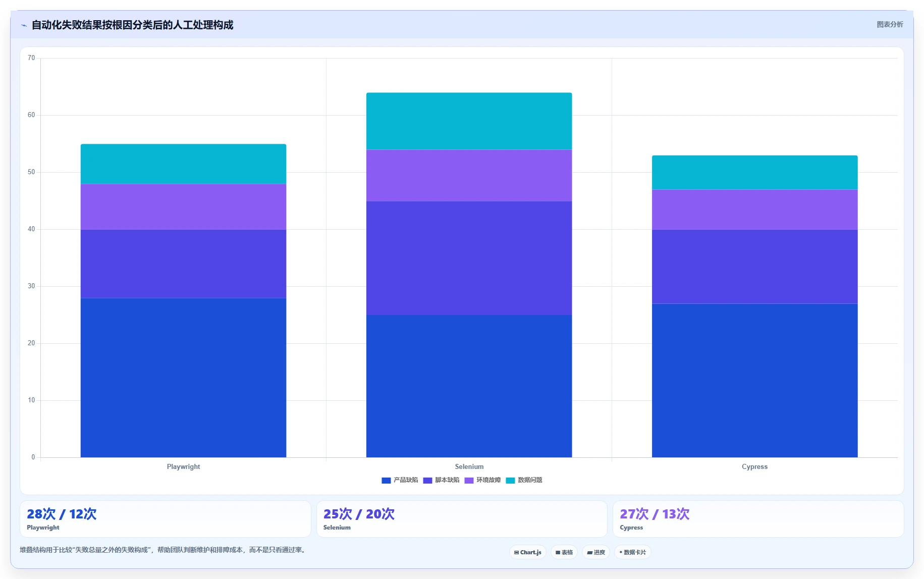Image resolution: width=924 pixels, height=579 pixels.
Task: Click the y-axis value 20
Action: pos(31,343)
